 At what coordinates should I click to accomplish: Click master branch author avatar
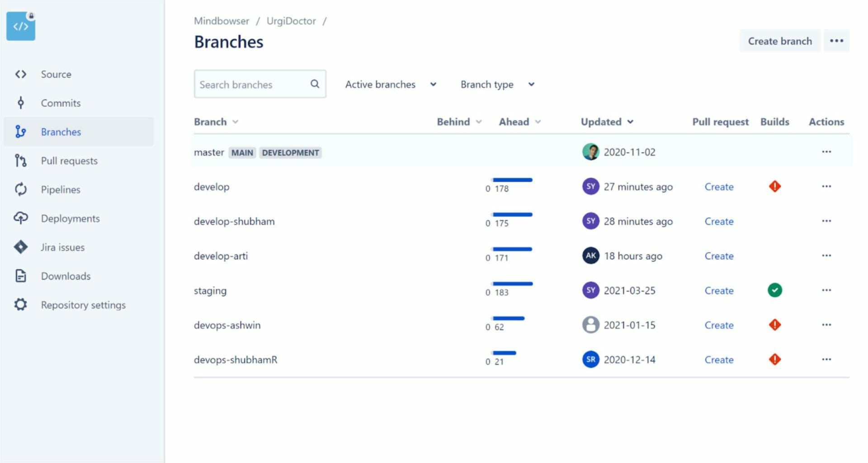click(x=591, y=152)
